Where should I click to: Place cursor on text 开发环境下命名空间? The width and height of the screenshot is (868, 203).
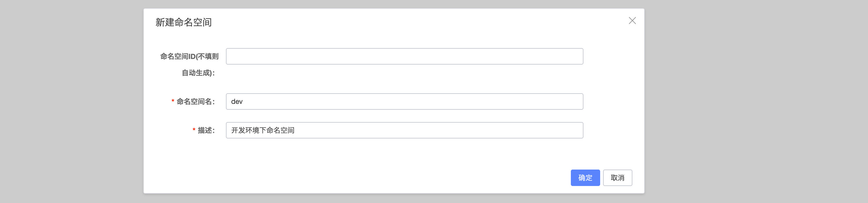(263, 130)
